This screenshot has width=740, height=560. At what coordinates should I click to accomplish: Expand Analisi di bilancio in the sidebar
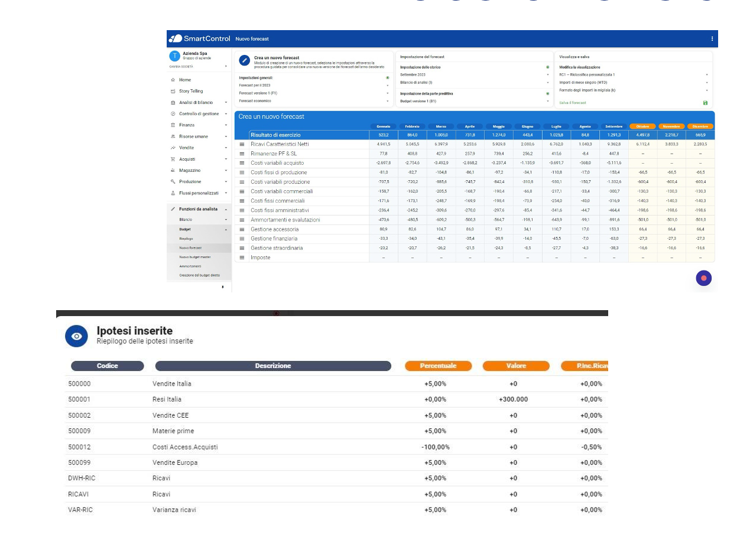tap(199, 102)
